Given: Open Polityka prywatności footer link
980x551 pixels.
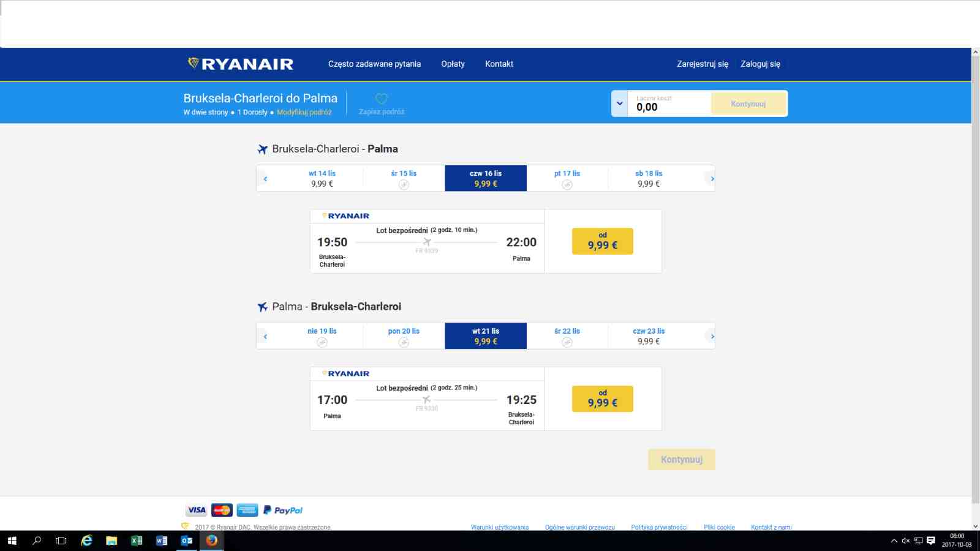Looking at the screenshot, I should (x=659, y=527).
